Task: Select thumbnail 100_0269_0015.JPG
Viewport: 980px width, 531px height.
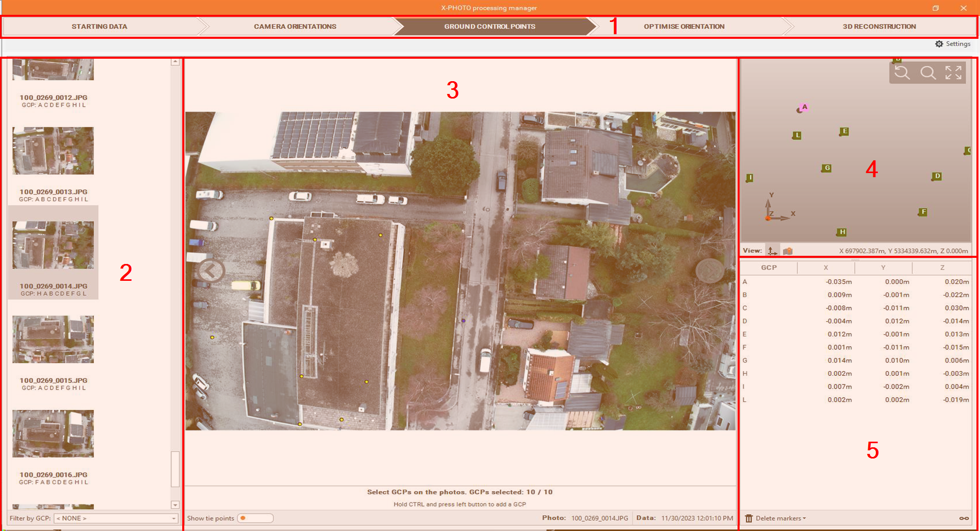Action: pos(53,340)
